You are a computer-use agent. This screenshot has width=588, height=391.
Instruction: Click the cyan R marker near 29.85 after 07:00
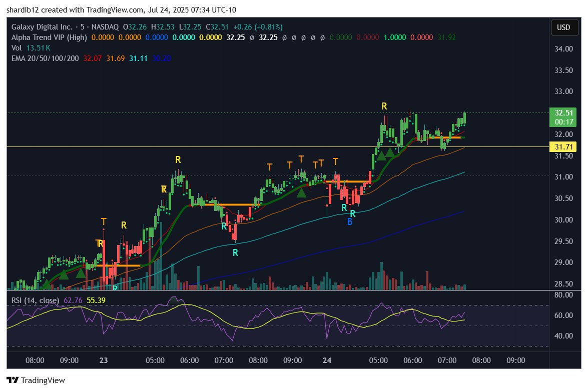224,226
